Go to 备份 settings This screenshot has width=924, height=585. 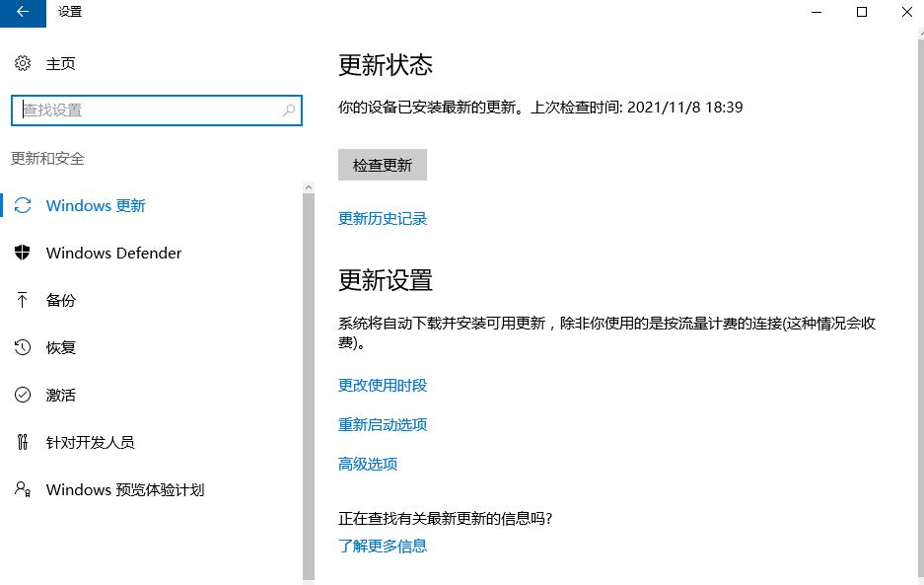click(61, 300)
